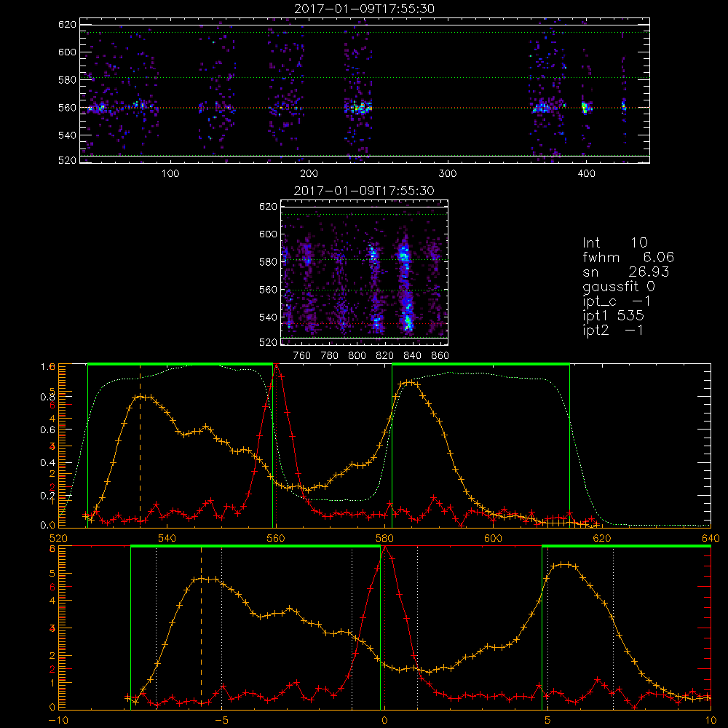Click the x-axis label 10 on bottom plot
This screenshot has width=728, height=728.
[711, 721]
